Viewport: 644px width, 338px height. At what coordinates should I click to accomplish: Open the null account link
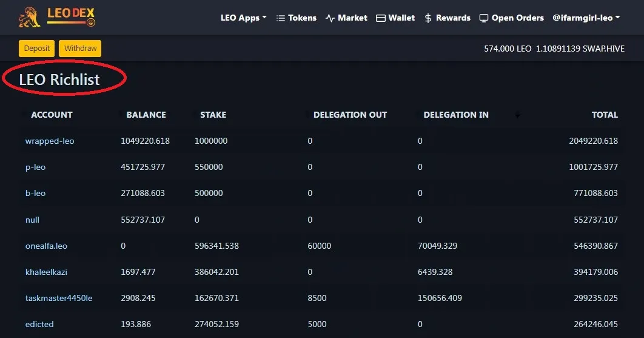33,220
